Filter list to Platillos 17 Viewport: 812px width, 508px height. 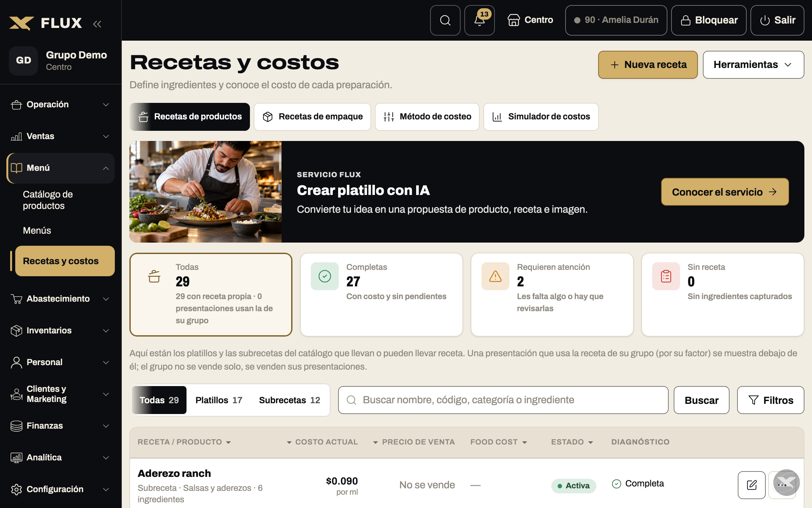click(219, 400)
